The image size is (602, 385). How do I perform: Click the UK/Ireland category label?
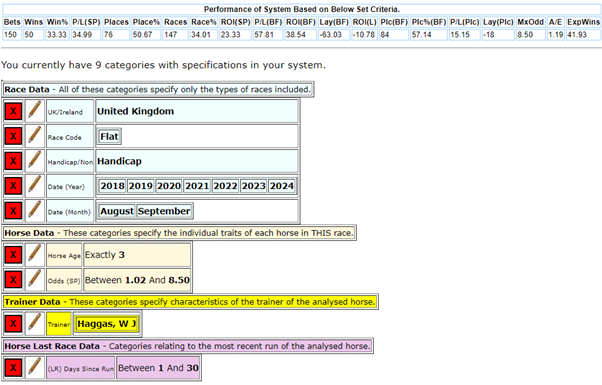pos(70,111)
